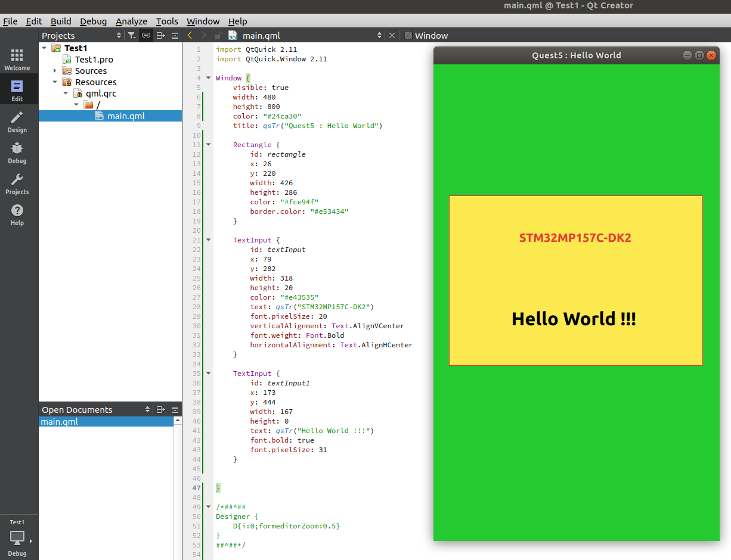Close the Quest5 : Hello World window
731x560 pixels.
711,55
